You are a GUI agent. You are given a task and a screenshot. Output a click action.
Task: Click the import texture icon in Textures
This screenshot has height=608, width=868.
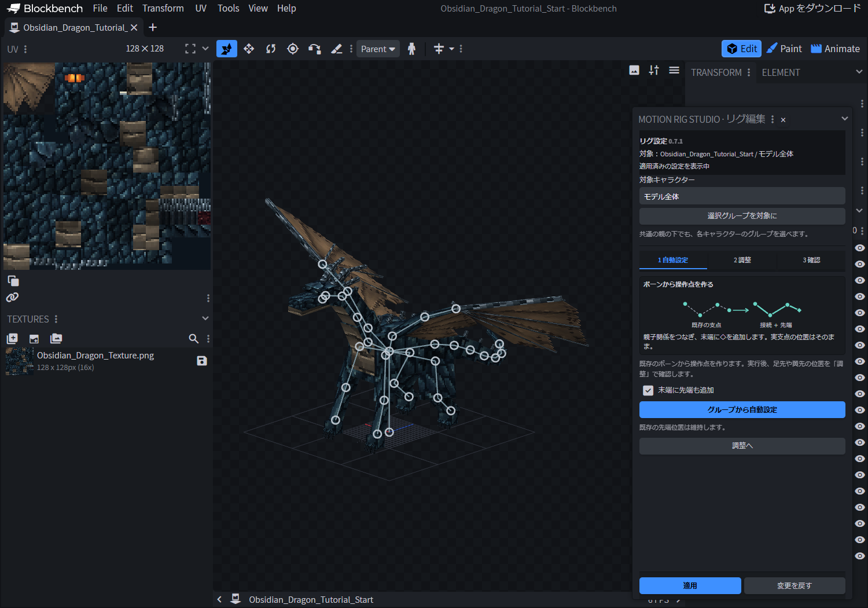pos(34,339)
